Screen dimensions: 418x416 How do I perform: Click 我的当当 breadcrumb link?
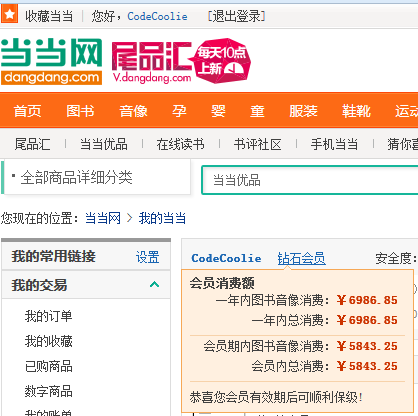[x=162, y=218]
